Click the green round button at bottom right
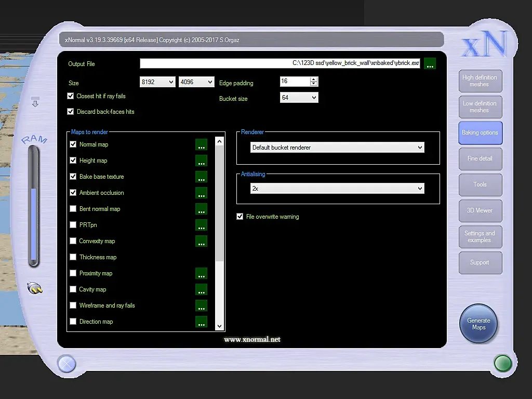The height and width of the screenshot is (399, 532). pos(503,363)
